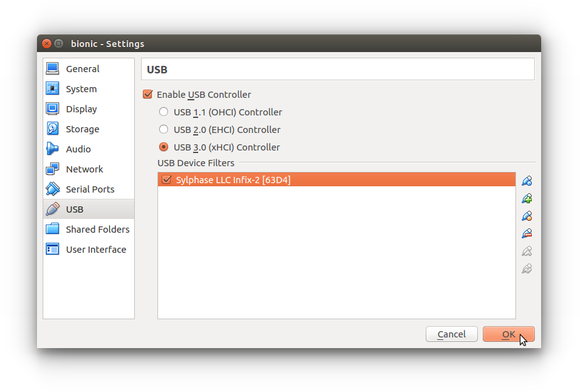The image size is (580, 392).
Task: Edit the selected USB filter
Action: click(x=527, y=216)
